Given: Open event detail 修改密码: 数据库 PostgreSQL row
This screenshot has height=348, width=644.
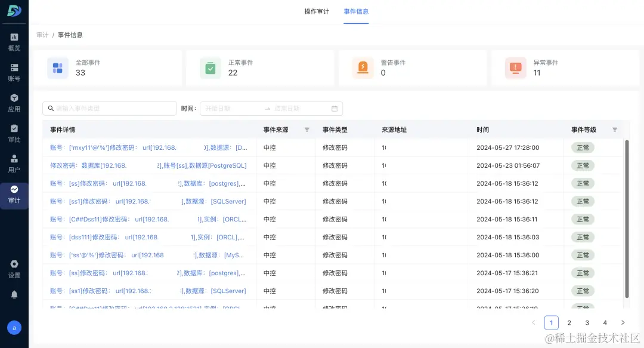Looking at the screenshot, I should 148,165.
